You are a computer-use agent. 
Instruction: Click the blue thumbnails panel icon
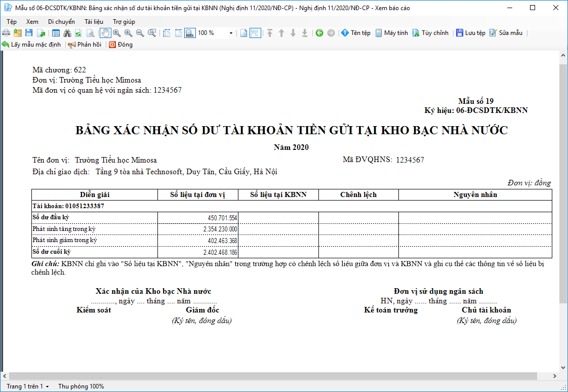click(x=56, y=33)
